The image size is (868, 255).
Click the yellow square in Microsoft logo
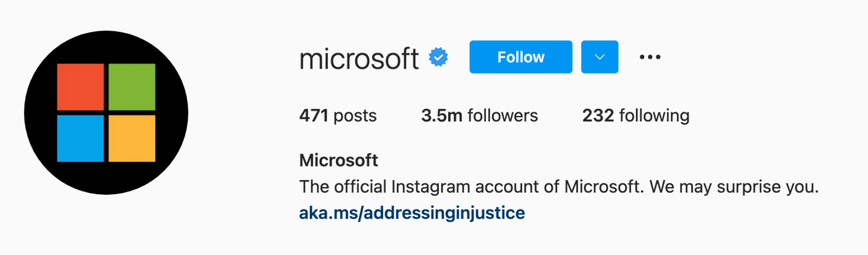point(131,138)
